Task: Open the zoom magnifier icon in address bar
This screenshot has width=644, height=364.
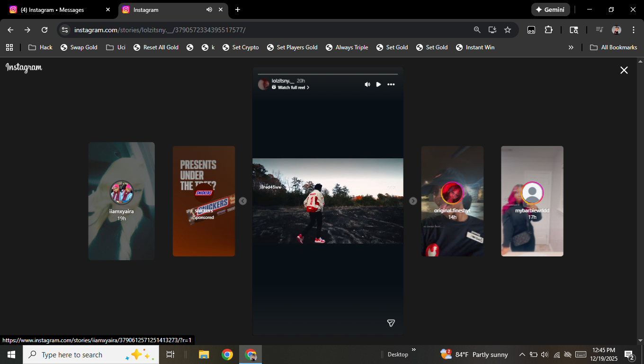Action: tap(477, 30)
